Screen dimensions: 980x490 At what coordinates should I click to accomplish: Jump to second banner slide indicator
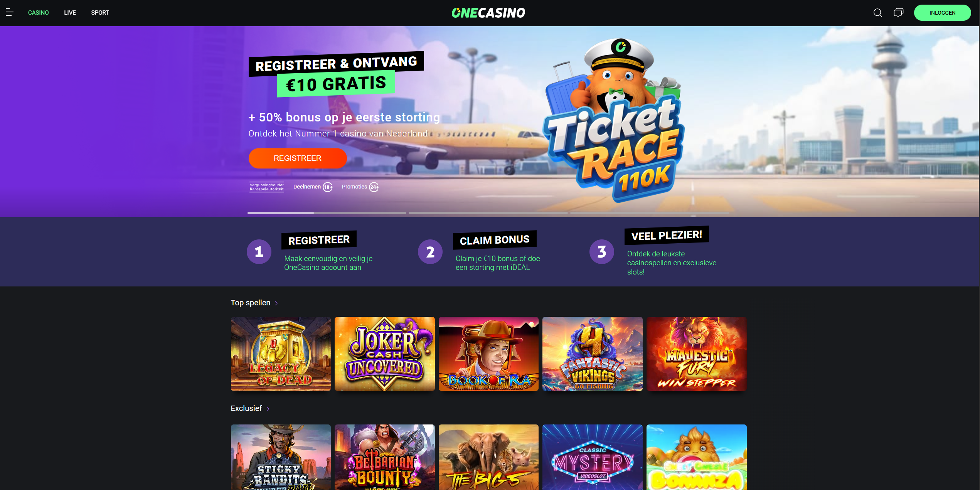coord(488,213)
